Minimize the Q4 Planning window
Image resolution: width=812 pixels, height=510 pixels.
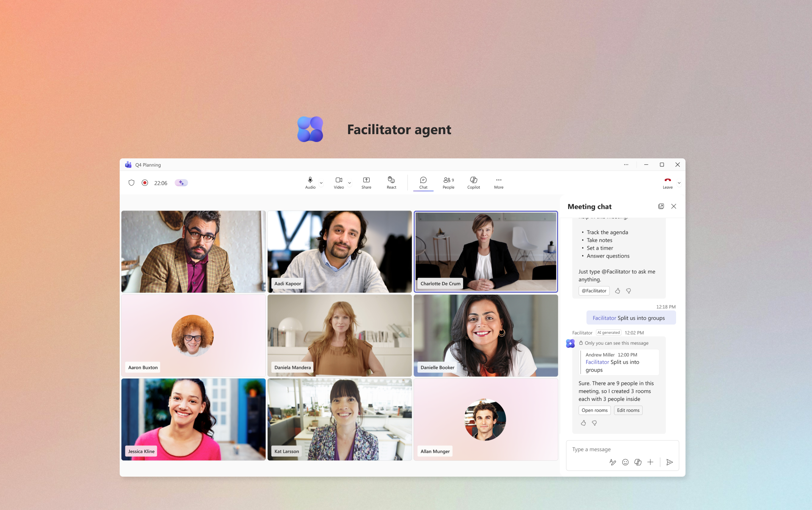coord(646,164)
